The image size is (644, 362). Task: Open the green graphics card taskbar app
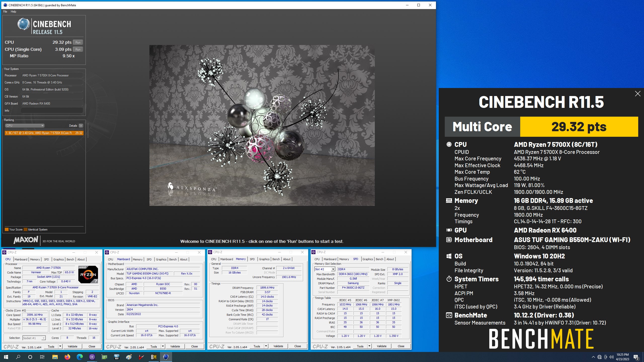104,357
